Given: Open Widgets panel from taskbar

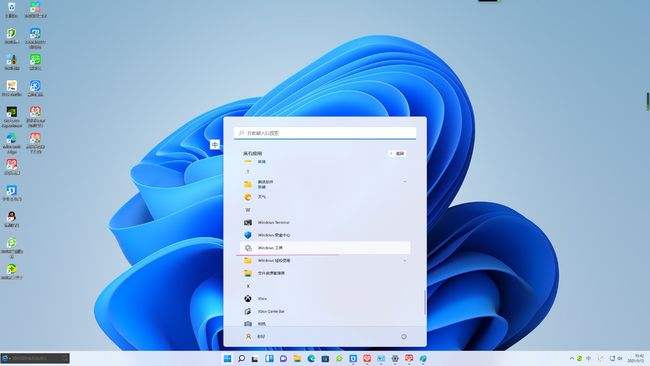Looking at the screenshot, I should point(269,359).
